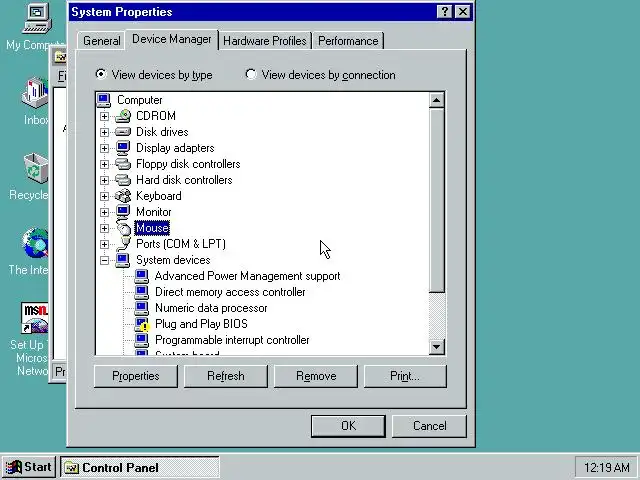Click the CDROM device icon

click(123, 116)
